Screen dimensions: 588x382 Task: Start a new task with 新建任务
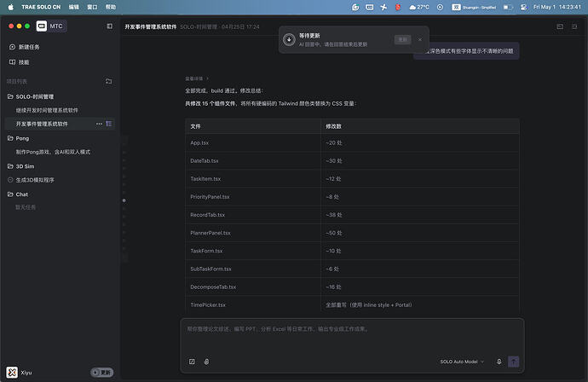[25, 47]
